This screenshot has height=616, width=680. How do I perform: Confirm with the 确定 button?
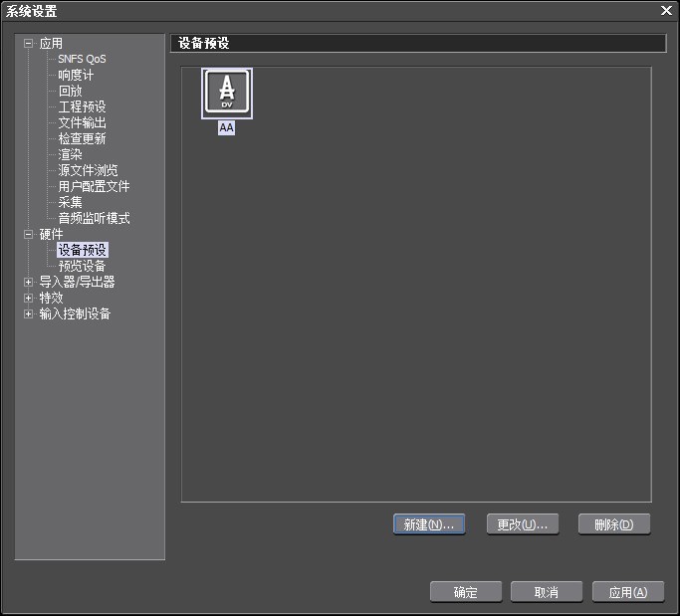(465, 592)
